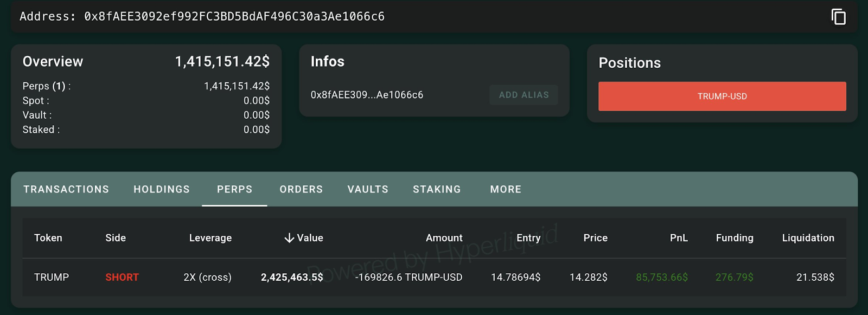Select the PERPS tab

pyautogui.click(x=234, y=189)
